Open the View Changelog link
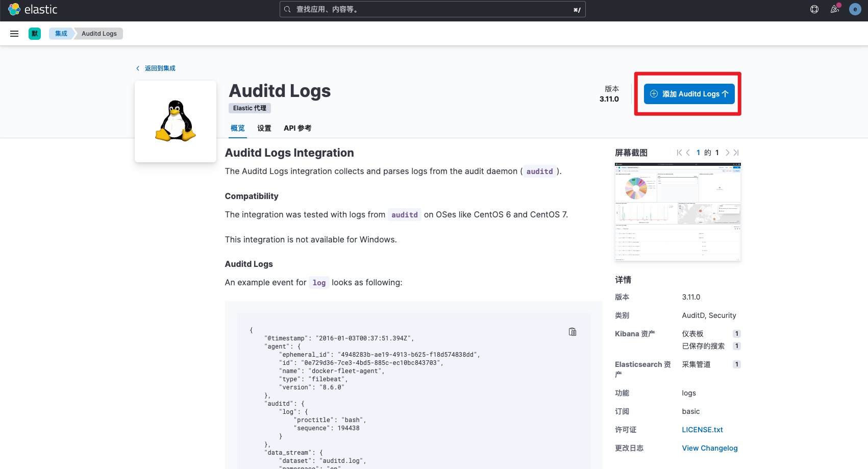This screenshot has height=469, width=868. tap(710, 448)
